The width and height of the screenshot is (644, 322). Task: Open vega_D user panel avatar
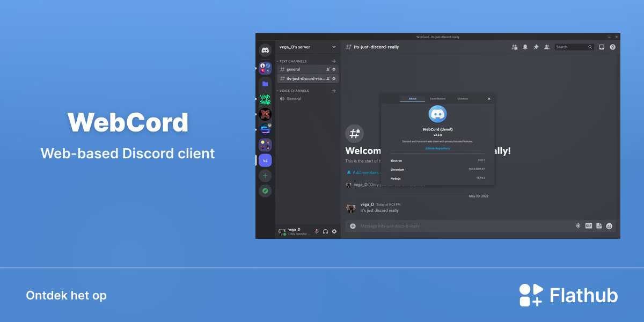tap(282, 231)
